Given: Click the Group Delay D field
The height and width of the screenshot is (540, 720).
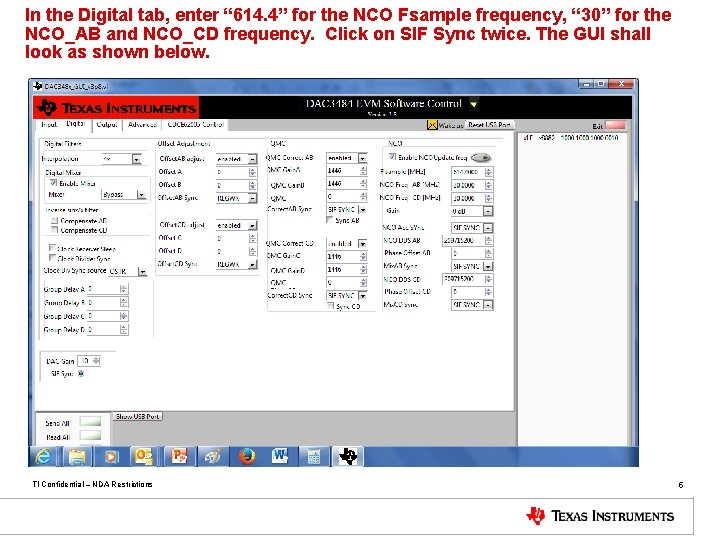Looking at the screenshot, I should pos(104,330).
